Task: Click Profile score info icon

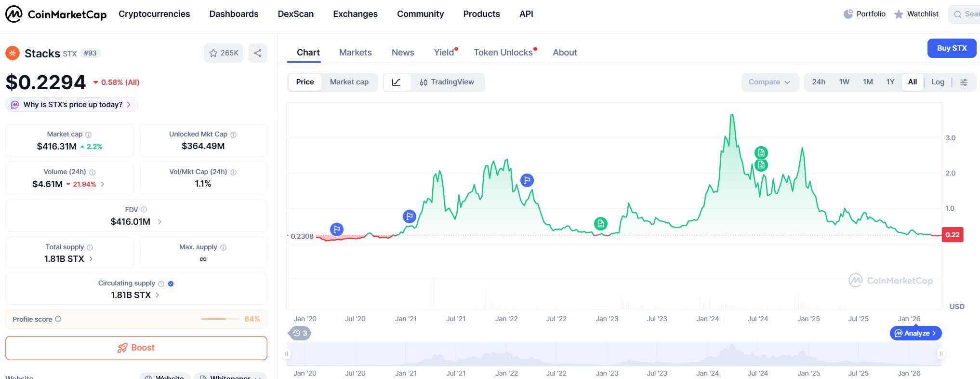Action: point(58,319)
